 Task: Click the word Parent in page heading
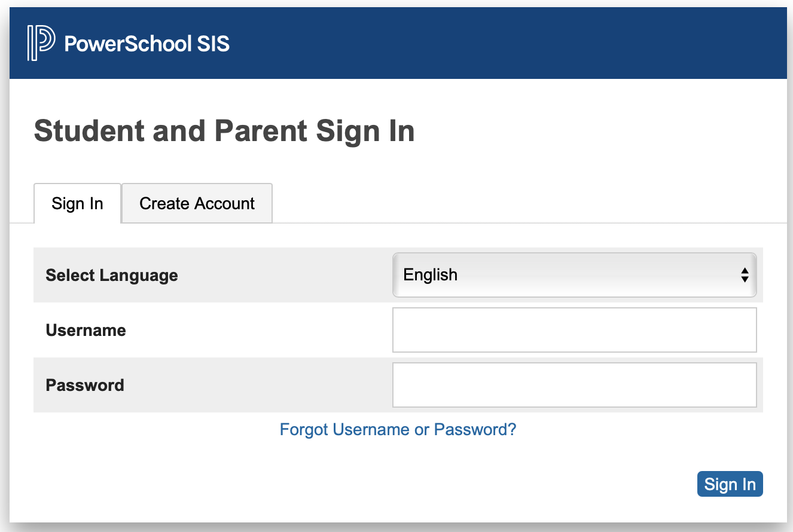point(260,131)
